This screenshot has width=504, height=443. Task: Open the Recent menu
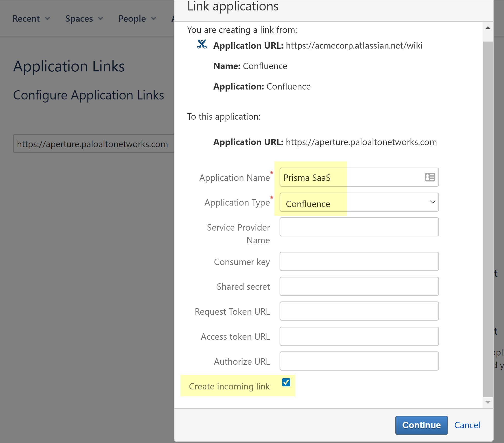(x=26, y=18)
